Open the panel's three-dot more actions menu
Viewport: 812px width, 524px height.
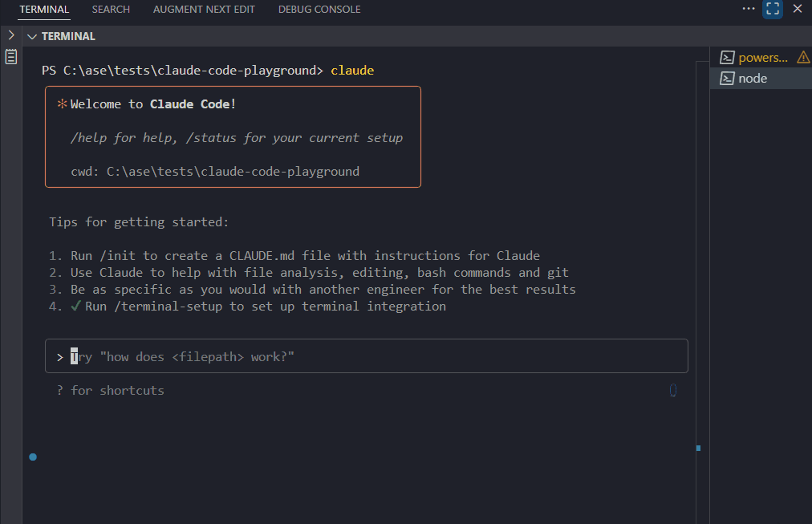pos(749,9)
